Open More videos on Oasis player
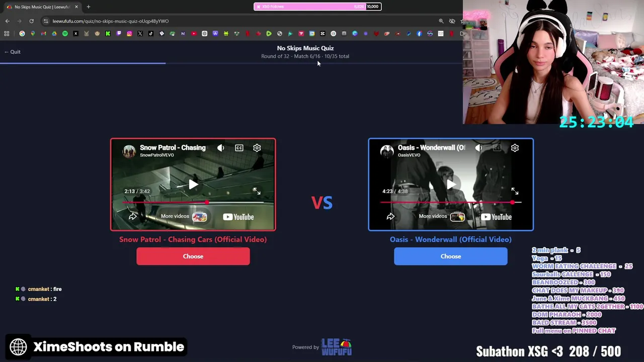Viewport: 644px width, 362px height. pos(441,217)
